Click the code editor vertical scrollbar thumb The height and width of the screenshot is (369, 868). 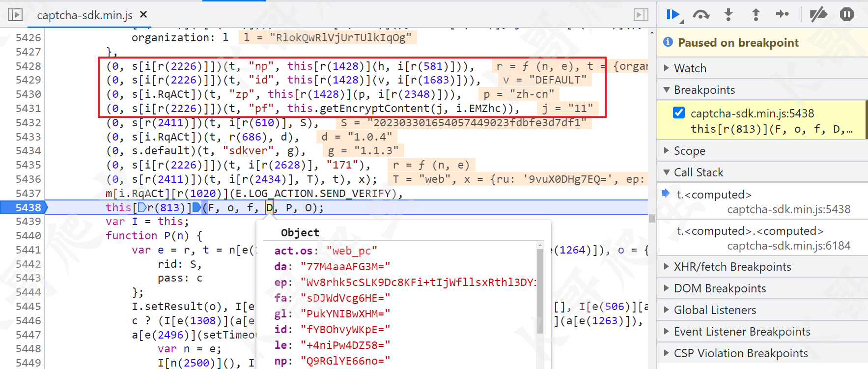pyautogui.click(x=652, y=219)
